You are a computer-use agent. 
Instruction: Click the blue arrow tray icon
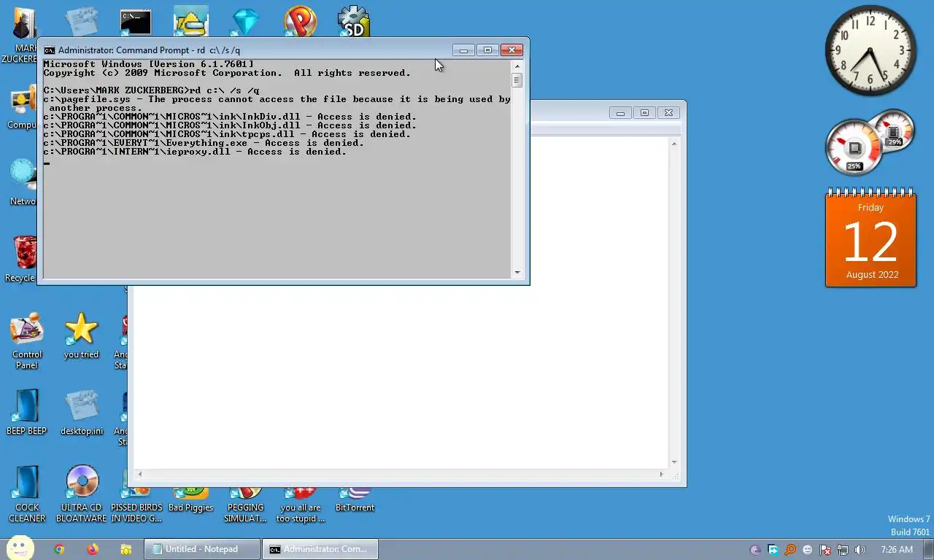(773, 550)
